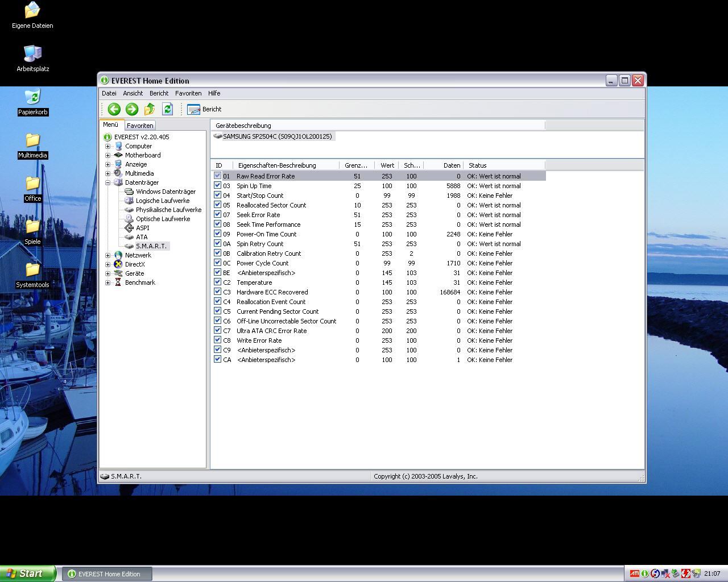Uncheck the Raw Read Error Rate checkbox
This screenshot has height=582, width=728.
click(217, 176)
